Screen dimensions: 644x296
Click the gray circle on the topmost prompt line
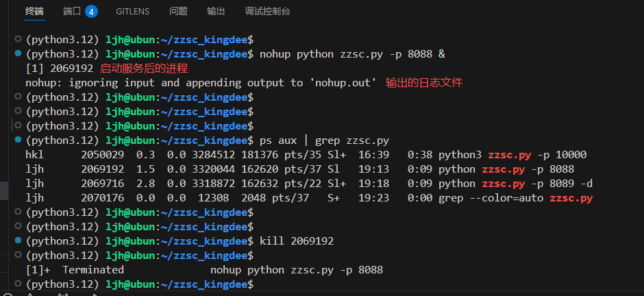point(18,39)
